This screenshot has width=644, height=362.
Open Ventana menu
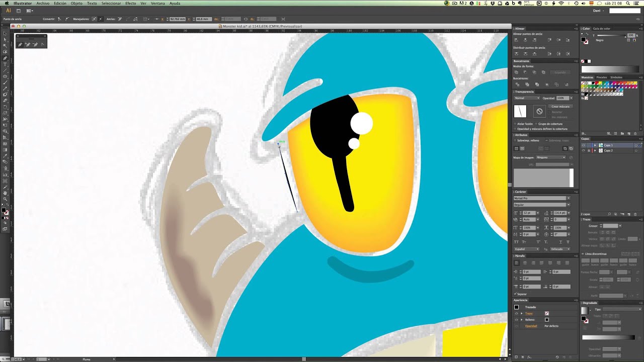pyautogui.click(x=158, y=3)
